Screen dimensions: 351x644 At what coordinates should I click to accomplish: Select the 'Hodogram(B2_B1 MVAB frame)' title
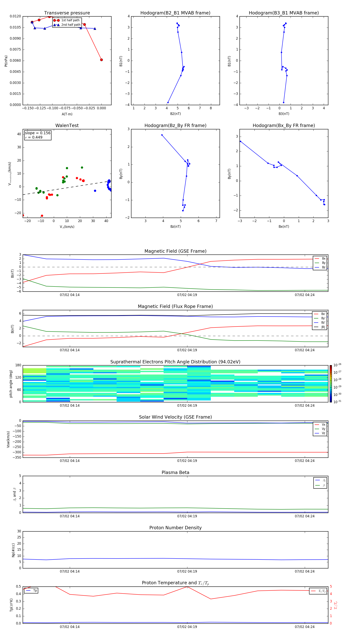(175, 13)
